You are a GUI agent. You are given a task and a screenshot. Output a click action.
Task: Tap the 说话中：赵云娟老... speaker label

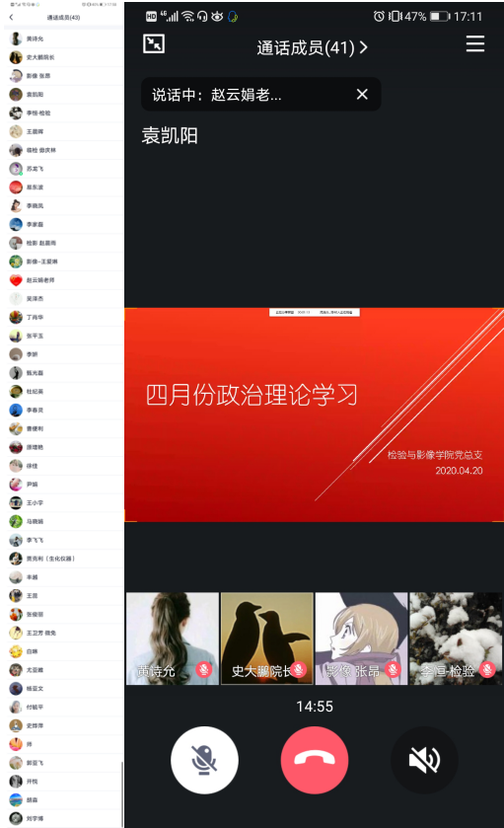pos(217,95)
